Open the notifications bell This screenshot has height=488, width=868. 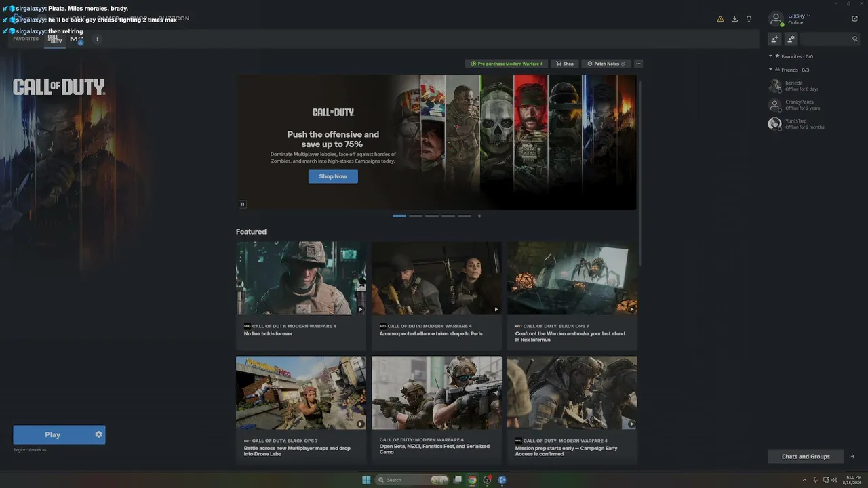[x=749, y=19]
